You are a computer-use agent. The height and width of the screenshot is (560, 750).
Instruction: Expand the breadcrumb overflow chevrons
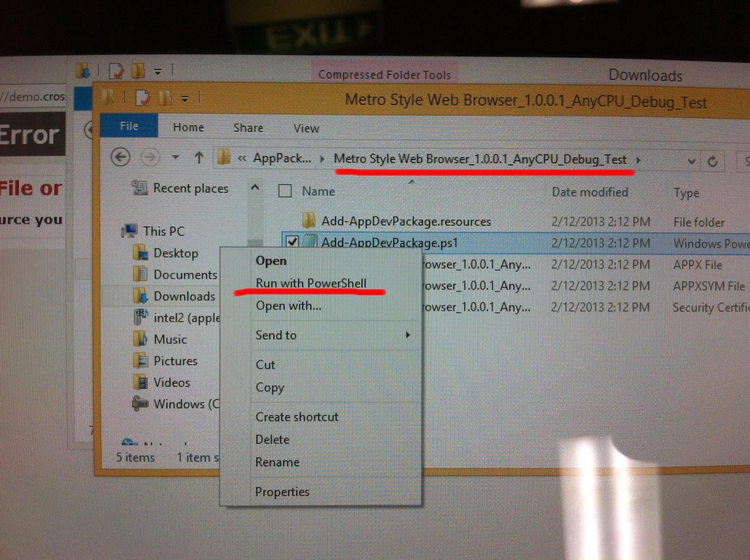[242, 158]
